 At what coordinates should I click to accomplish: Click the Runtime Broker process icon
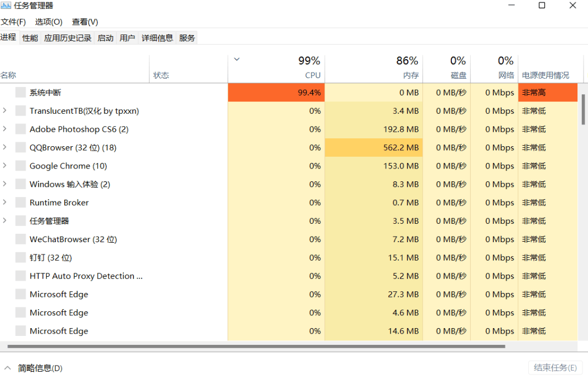click(21, 203)
